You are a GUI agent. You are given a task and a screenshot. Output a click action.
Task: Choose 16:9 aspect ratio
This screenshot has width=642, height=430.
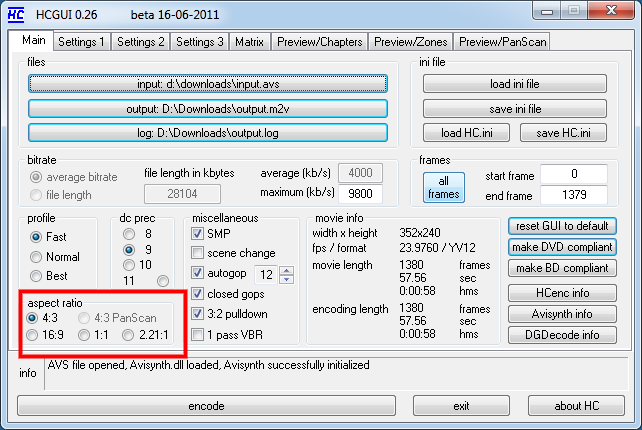click(32, 335)
